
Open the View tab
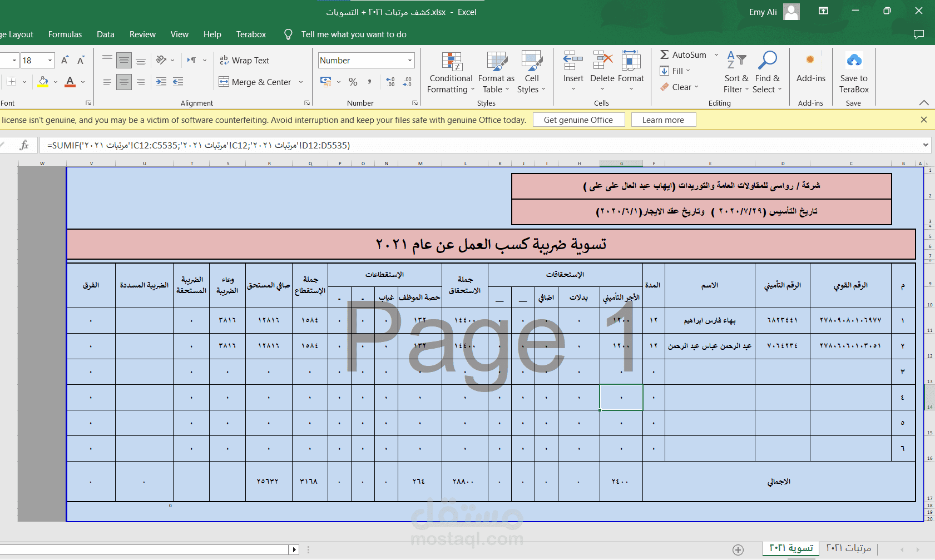179,34
